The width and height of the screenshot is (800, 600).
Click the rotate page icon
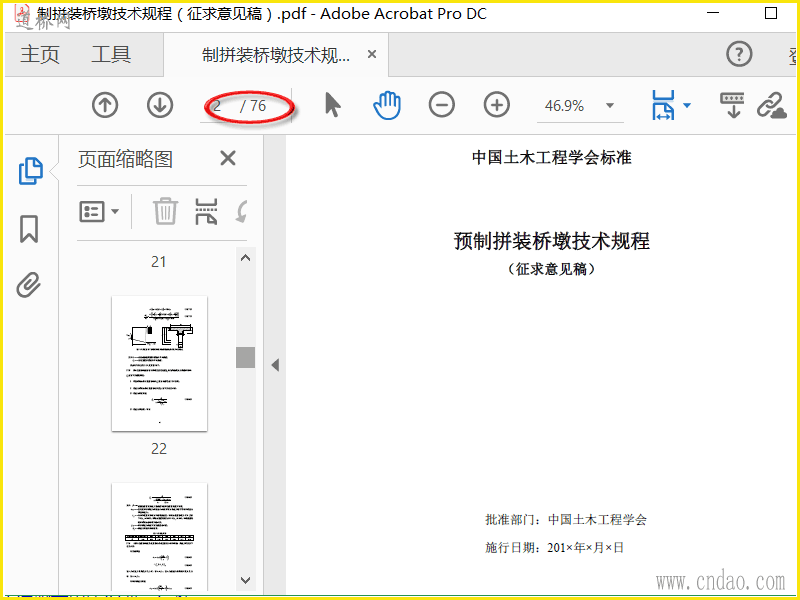[241, 211]
